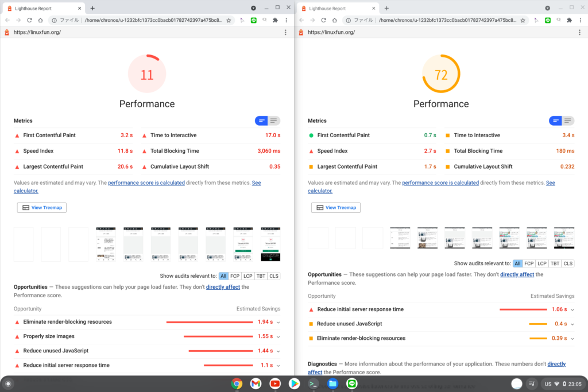Open YouTube from the shelf
The height and width of the screenshot is (392, 588).
[275, 383]
